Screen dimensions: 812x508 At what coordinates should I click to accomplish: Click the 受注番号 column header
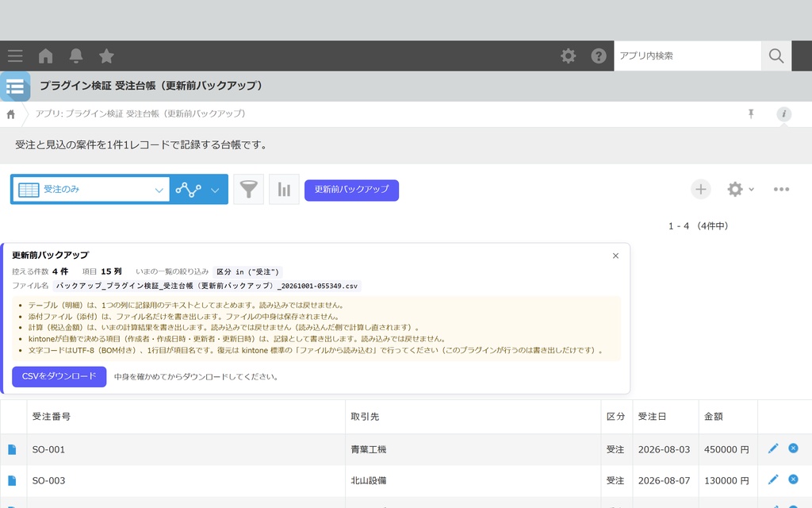pos(186,417)
